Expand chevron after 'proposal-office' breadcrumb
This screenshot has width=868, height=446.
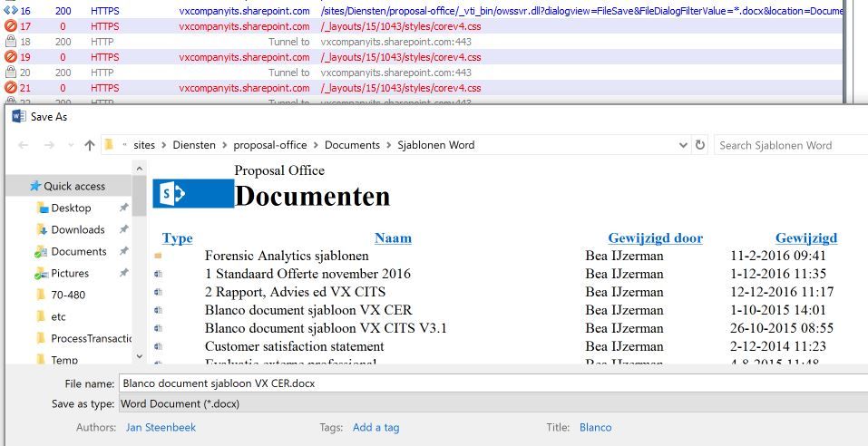pos(316,146)
